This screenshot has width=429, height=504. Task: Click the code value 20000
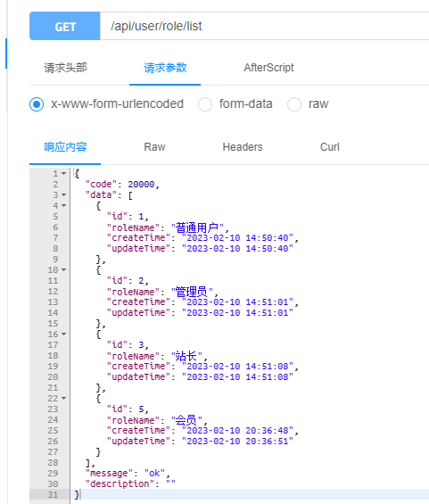click(141, 184)
